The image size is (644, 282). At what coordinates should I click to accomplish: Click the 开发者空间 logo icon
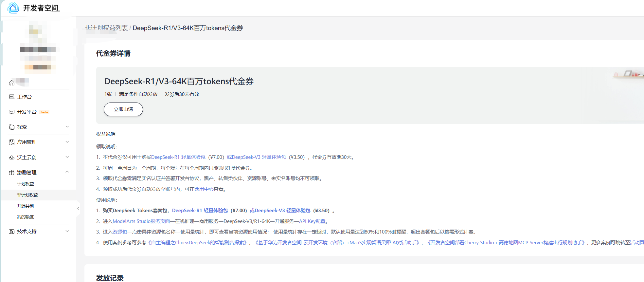[x=13, y=8]
